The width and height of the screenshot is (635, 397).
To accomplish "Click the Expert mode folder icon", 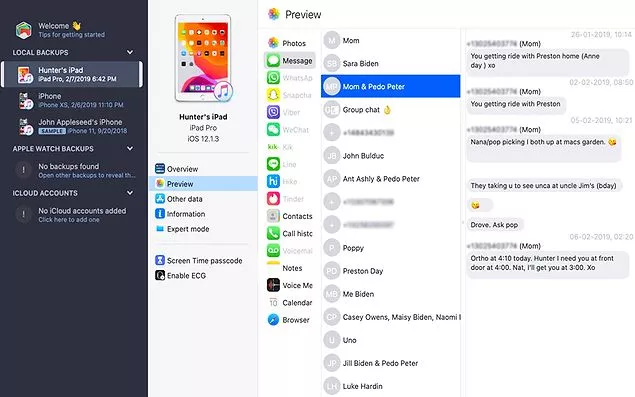I will click(x=160, y=228).
